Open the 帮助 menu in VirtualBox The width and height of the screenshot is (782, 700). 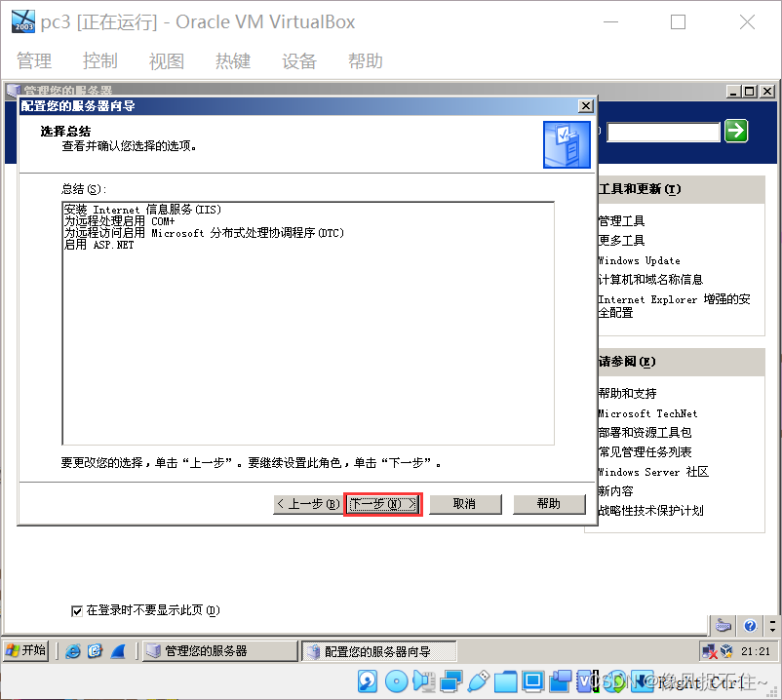[x=366, y=60]
